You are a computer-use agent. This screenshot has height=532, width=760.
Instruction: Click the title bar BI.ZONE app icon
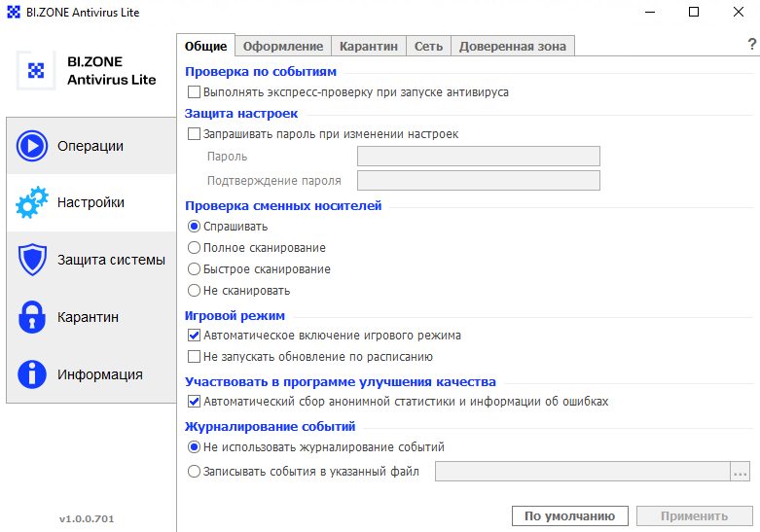click(x=14, y=12)
